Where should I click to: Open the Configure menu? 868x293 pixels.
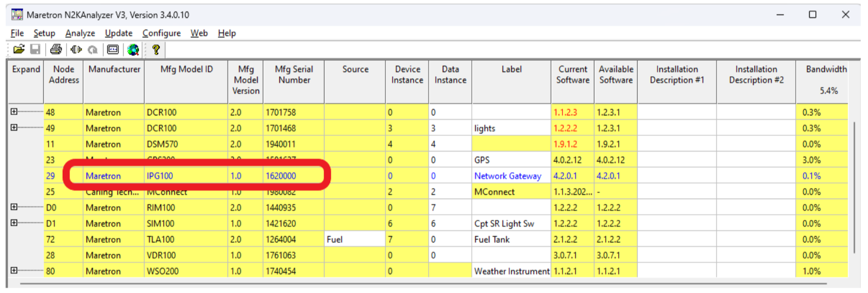click(162, 33)
